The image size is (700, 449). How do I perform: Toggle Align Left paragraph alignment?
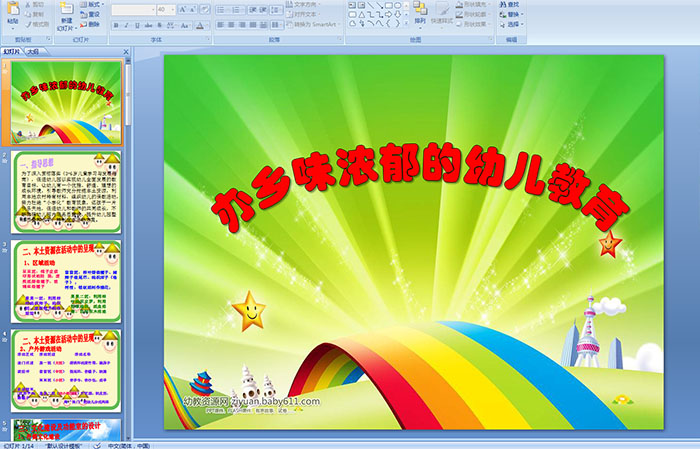(x=221, y=25)
